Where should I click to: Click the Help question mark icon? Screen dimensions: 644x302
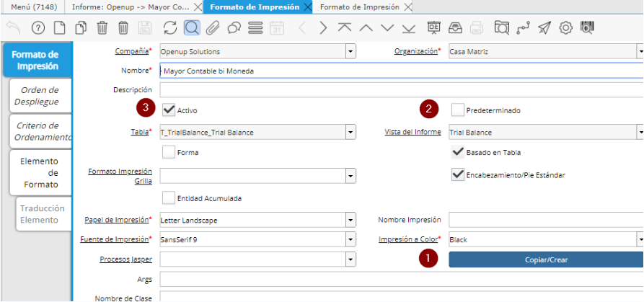pyautogui.click(x=38, y=28)
